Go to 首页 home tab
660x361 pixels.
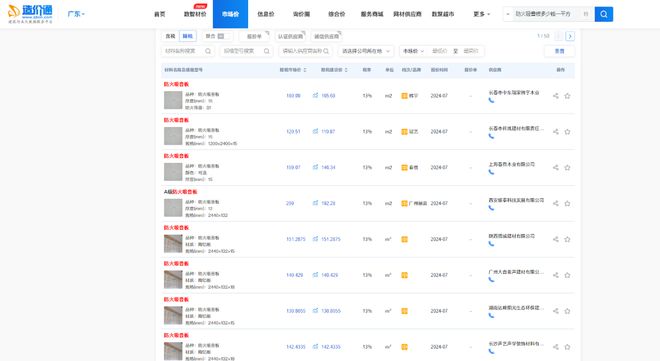click(160, 14)
